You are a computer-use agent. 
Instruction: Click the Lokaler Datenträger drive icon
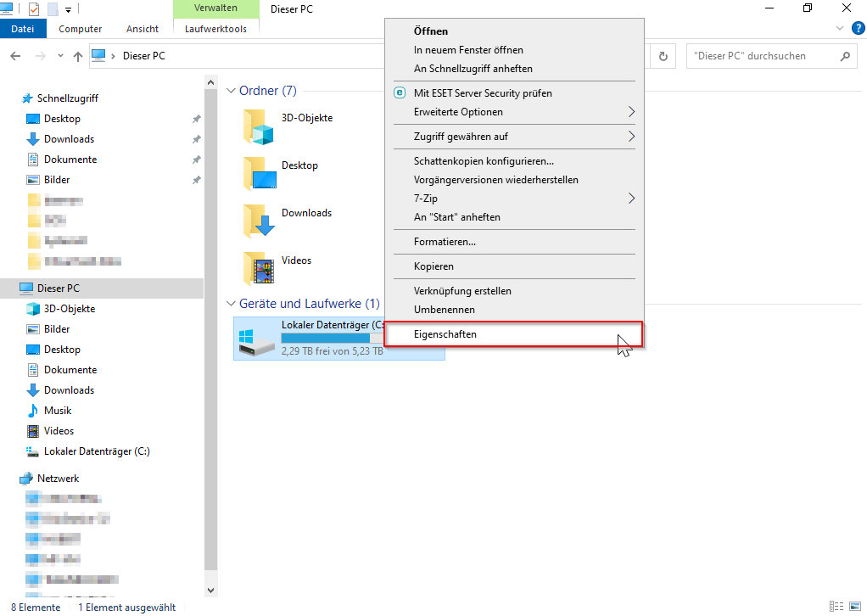pos(255,338)
